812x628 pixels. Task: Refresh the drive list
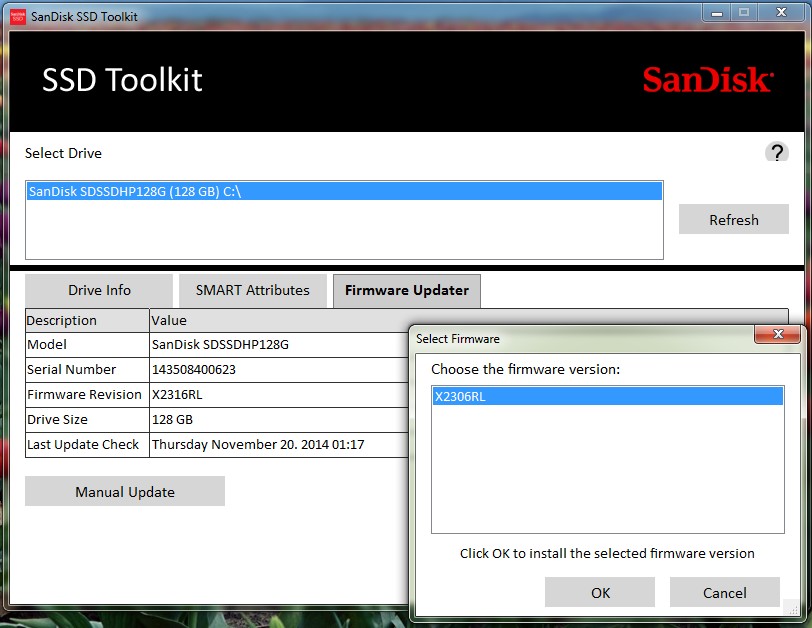point(734,220)
